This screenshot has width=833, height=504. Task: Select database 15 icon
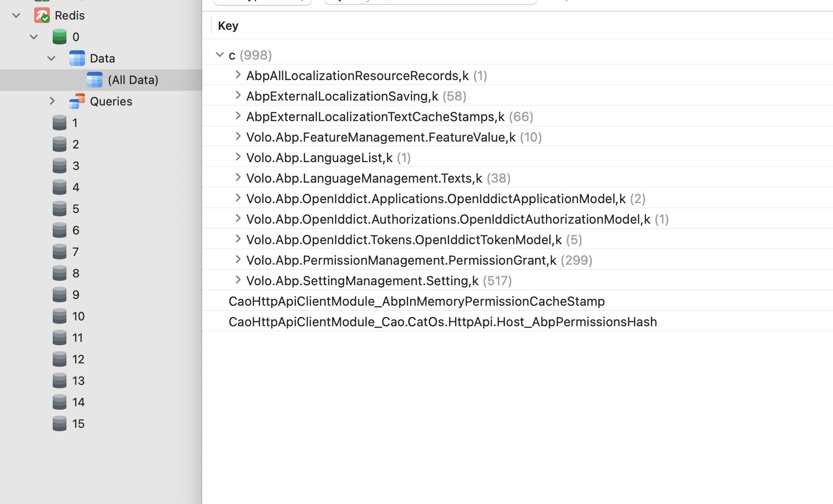(x=60, y=423)
